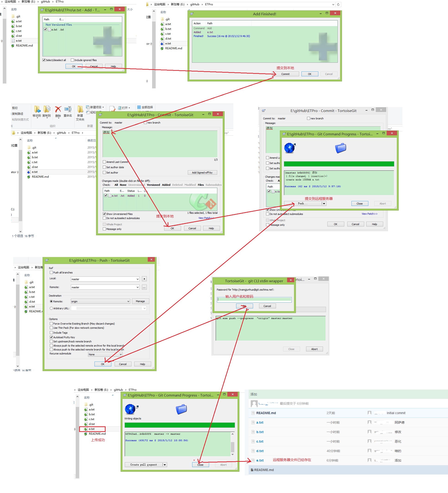Click the 'All' check filter in the front Commit dialog
Viewport: 448px width, 493px height.
coord(116,185)
